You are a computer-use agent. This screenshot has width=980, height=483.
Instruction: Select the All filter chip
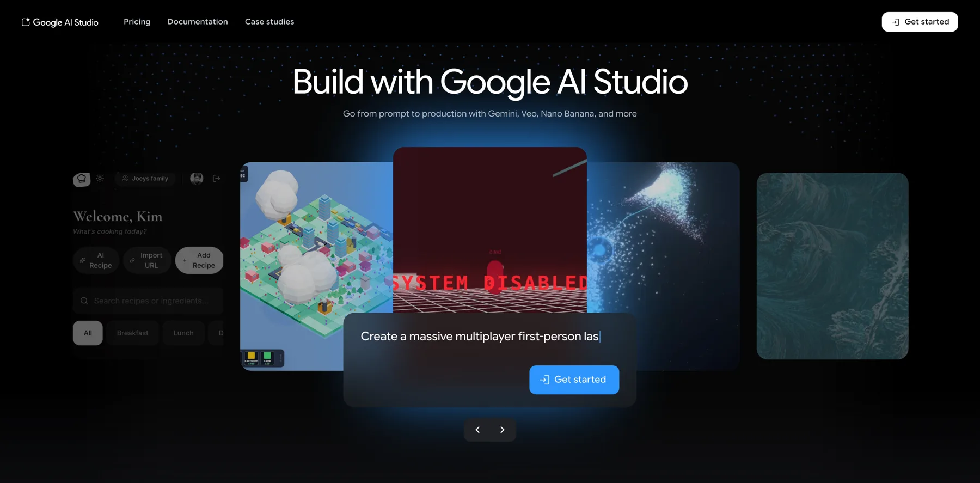pos(88,333)
